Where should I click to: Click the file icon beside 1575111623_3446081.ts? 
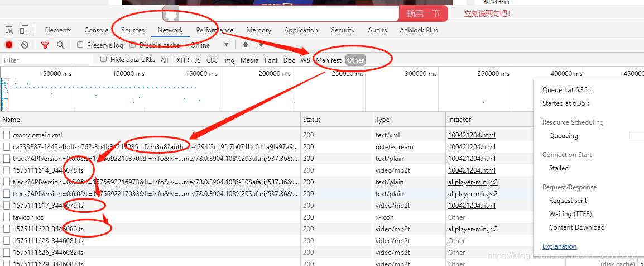click(x=7, y=240)
